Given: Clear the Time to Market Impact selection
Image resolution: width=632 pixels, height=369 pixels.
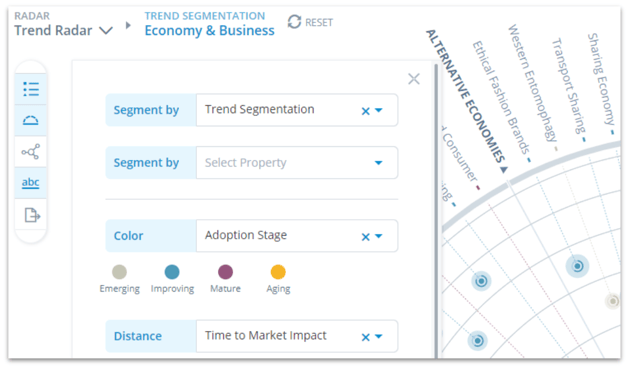Looking at the screenshot, I should [365, 337].
